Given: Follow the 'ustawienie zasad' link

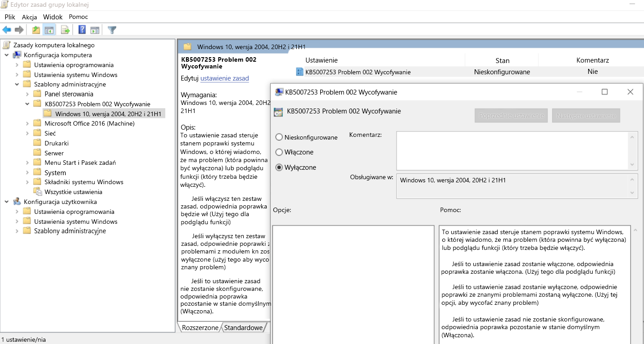Looking at the screenshot, I should point(225,78).
